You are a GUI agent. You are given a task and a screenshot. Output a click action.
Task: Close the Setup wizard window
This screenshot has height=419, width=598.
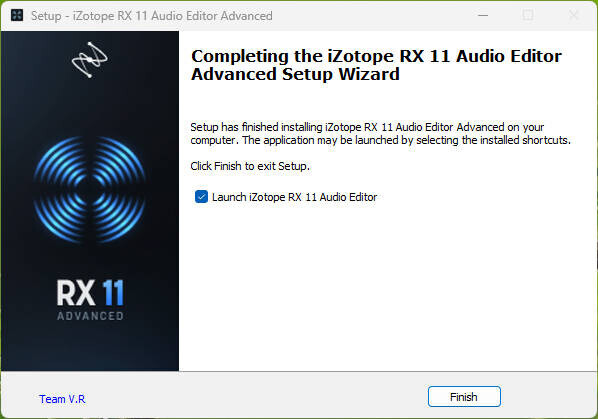click(x=573, y=16)
